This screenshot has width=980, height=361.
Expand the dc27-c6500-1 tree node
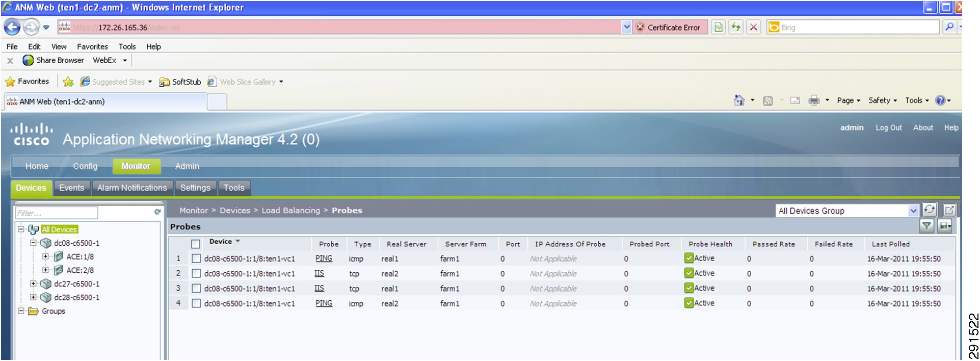(x=33, y=283)
